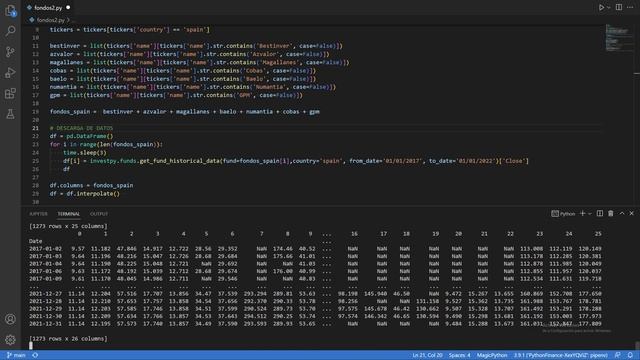Click '[1273 rows x 26 columns]' in the terminal
Viewport: 640px width, 360px height.
pyautogui.click(x=68, y=339)
